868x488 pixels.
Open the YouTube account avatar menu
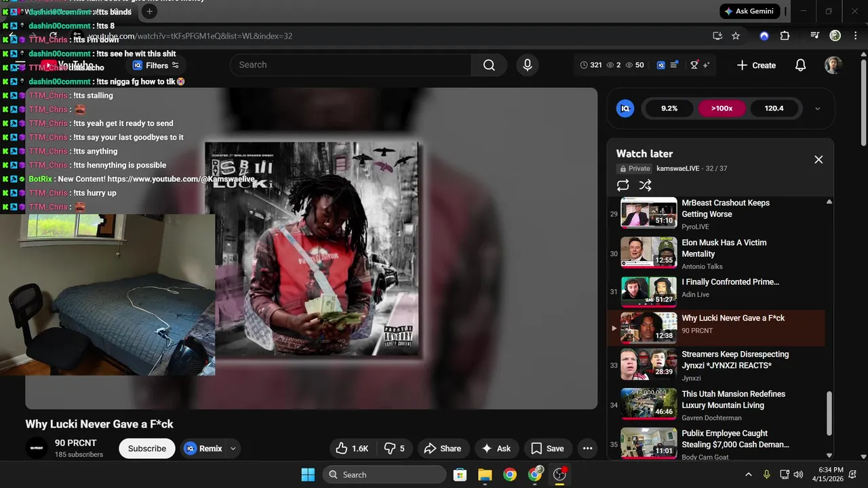833,65
